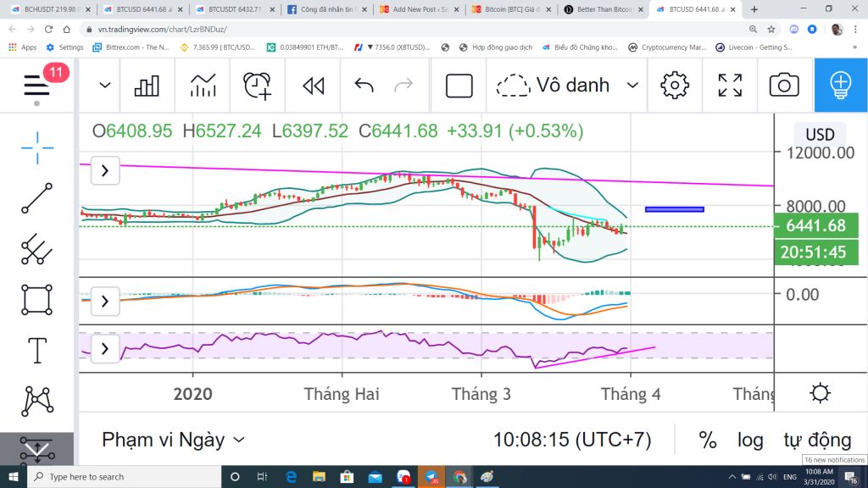Viewport: 868px width, 488px height.
Task: Start bar replay with the rewind icon
Action: (313, 85)
